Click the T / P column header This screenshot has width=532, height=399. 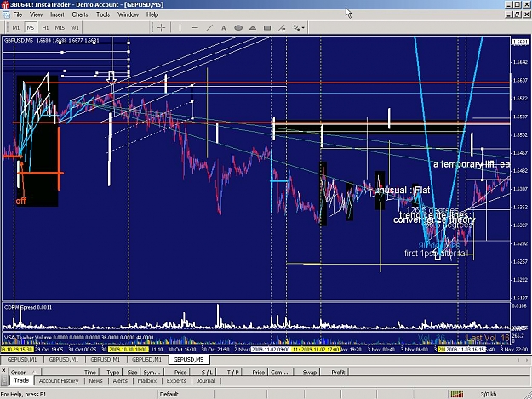pyautogui.click(x=228, y=373)
